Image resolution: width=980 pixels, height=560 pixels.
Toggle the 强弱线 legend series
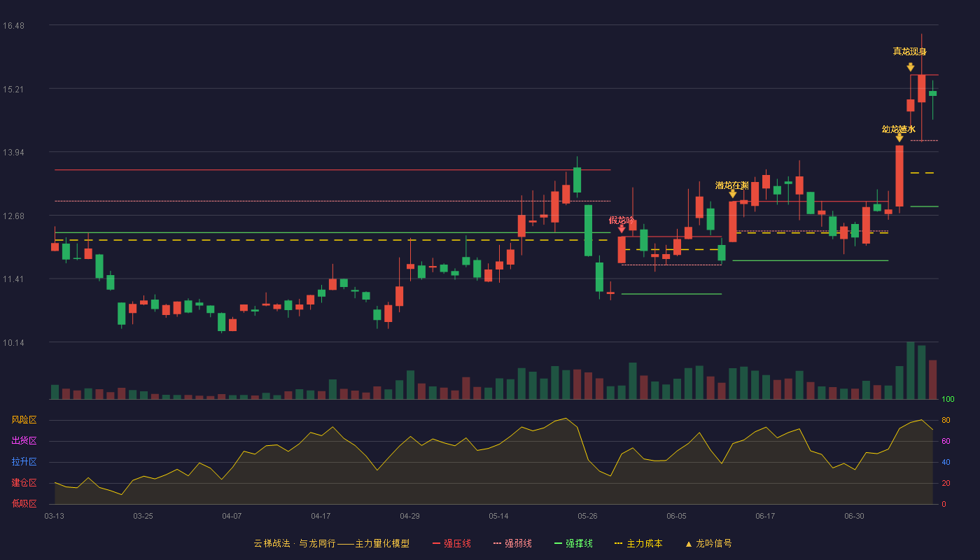(x=512, y=543)
